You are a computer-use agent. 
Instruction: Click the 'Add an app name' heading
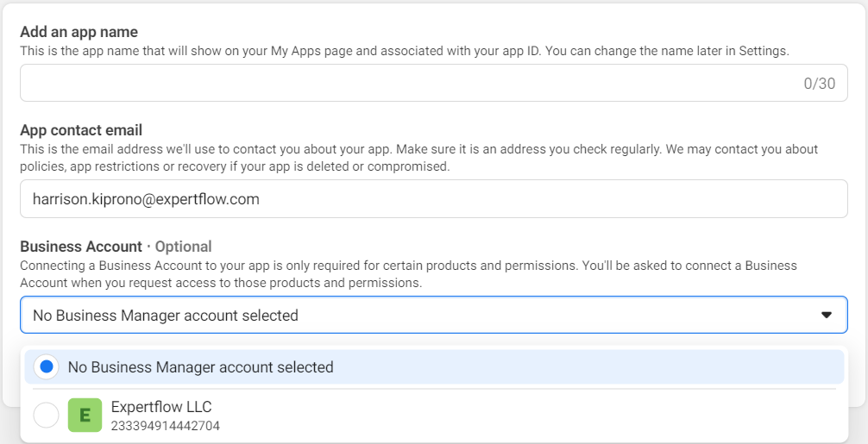coord(79,32)
